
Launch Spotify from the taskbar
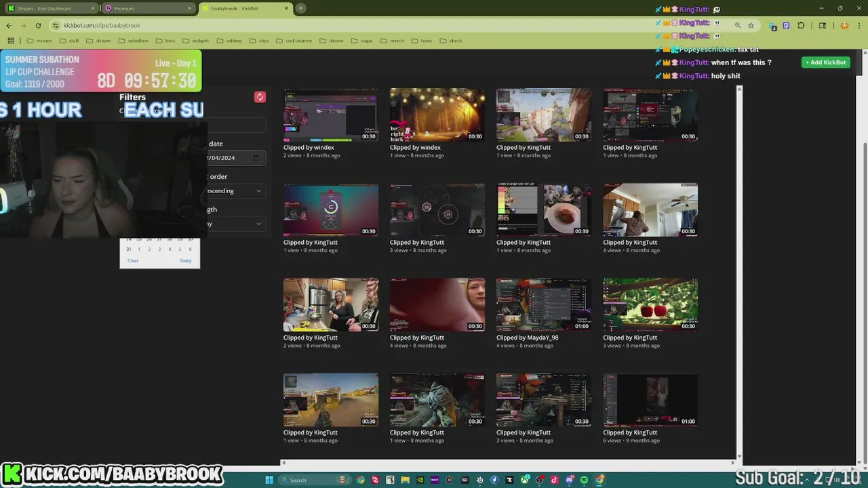pos(584,480)
